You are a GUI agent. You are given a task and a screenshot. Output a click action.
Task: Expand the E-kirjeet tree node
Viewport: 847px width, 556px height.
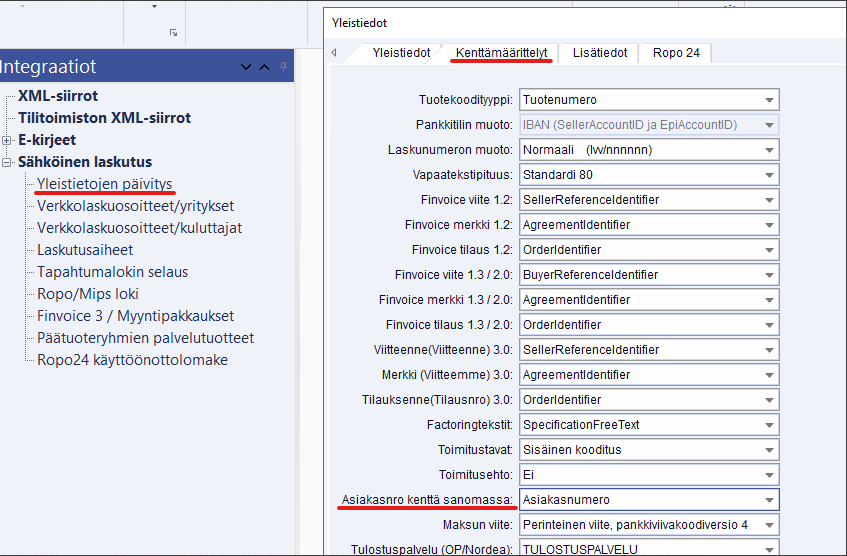(7, 140)
